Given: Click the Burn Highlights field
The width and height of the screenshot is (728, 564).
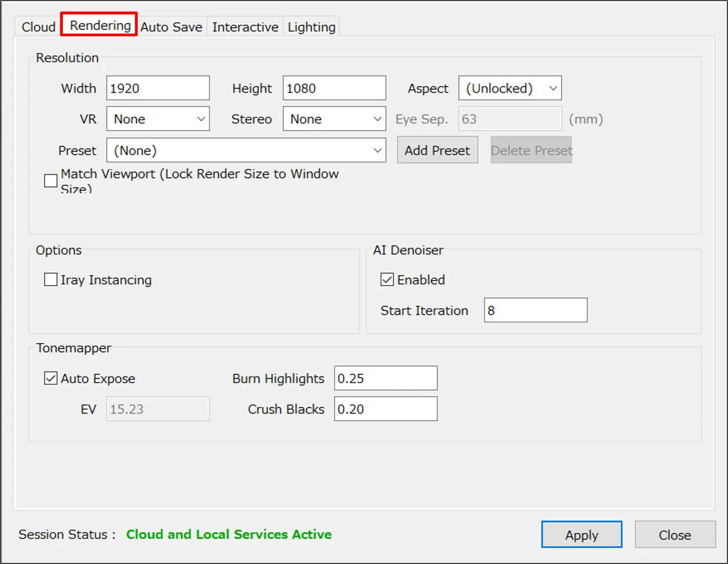Looking at the screenshot, I should tap(386, 378).
